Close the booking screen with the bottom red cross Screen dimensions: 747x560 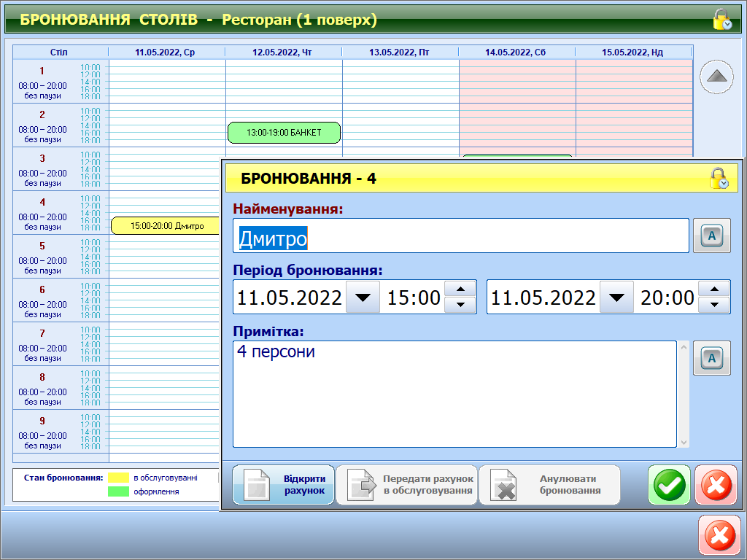(719, 536)
